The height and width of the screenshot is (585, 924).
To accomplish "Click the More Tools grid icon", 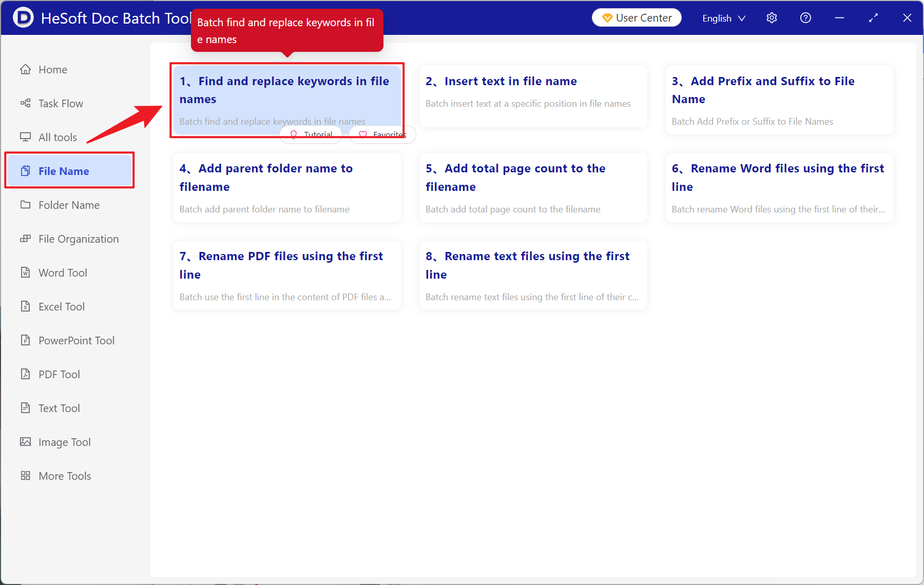I will tap(25, 475).
